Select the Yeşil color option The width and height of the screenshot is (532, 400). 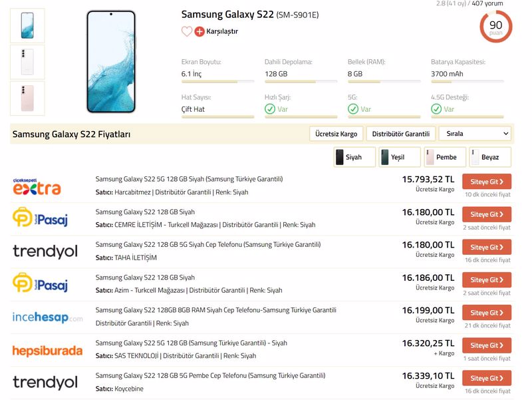(400, 157)
